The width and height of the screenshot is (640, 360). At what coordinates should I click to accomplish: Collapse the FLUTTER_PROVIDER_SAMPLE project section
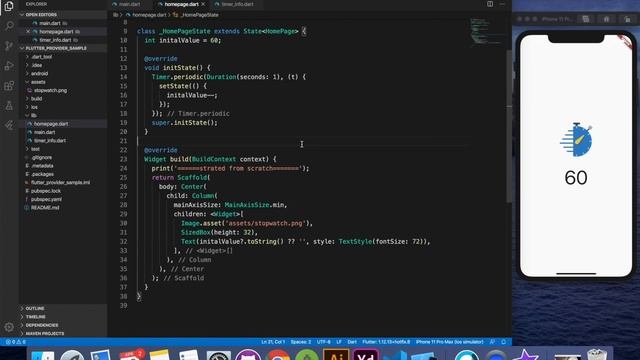pyautogui.click(x=56, y=48)
